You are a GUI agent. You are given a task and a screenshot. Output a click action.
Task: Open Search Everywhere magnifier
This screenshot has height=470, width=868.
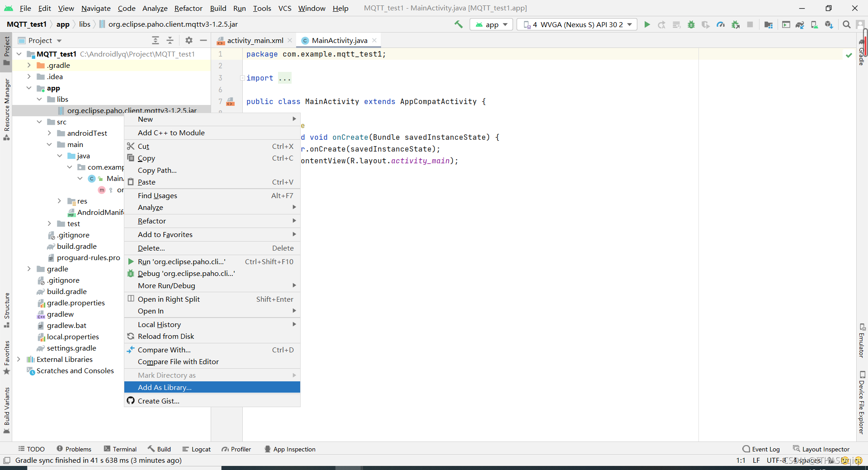(x=846, y=24)
